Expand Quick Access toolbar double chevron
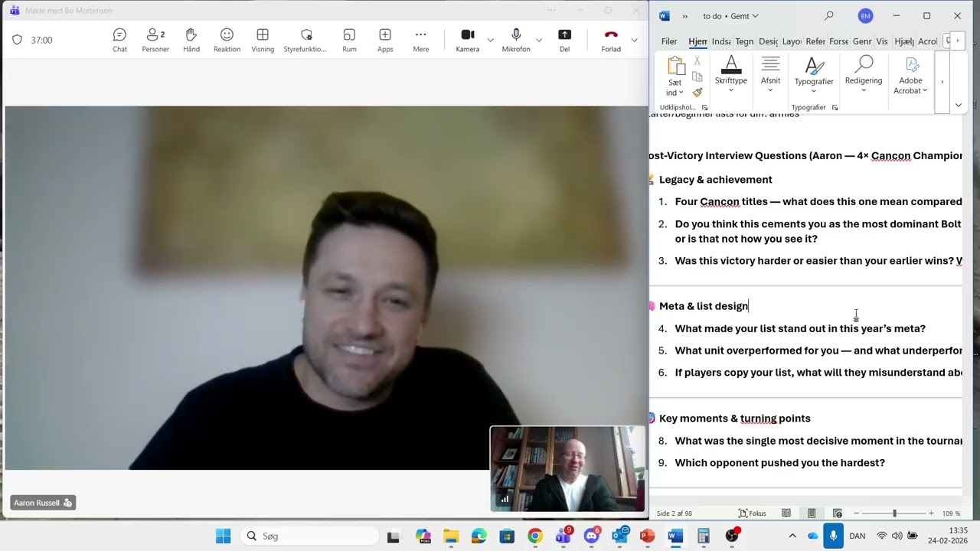Viewport: 980px width, 551px height. [x=684, y=15]
